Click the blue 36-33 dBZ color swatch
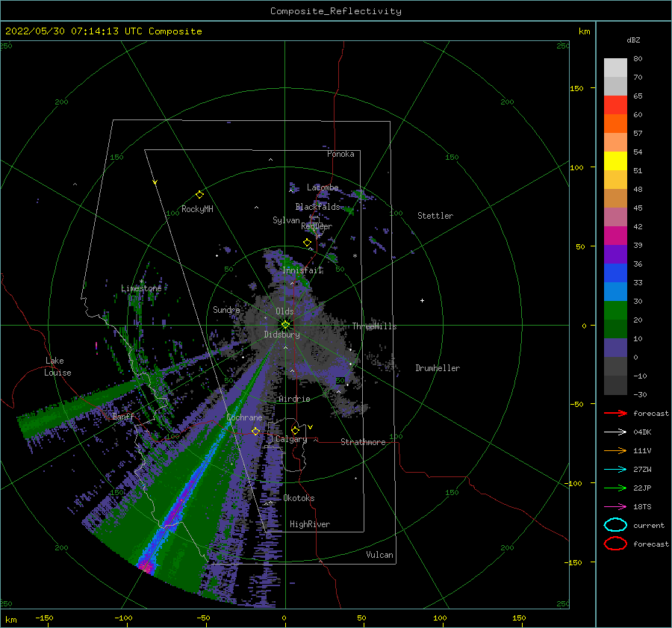 (615, 273)
